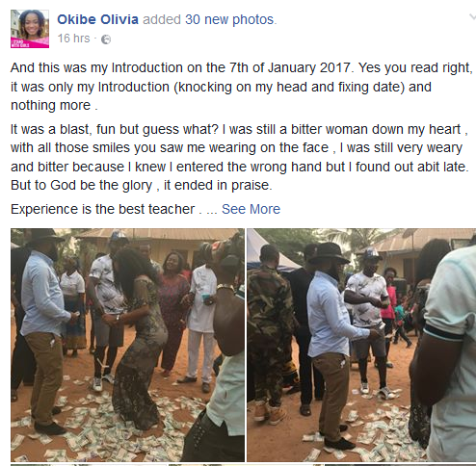Expand the post text with See More
Image resolution: width=476 pixels, height=466 pixels.
pos(251,209)
